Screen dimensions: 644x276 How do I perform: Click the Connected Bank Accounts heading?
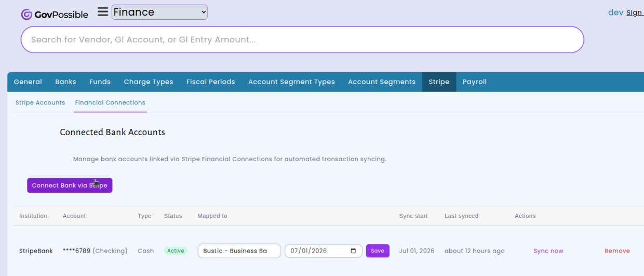point(112,132)
